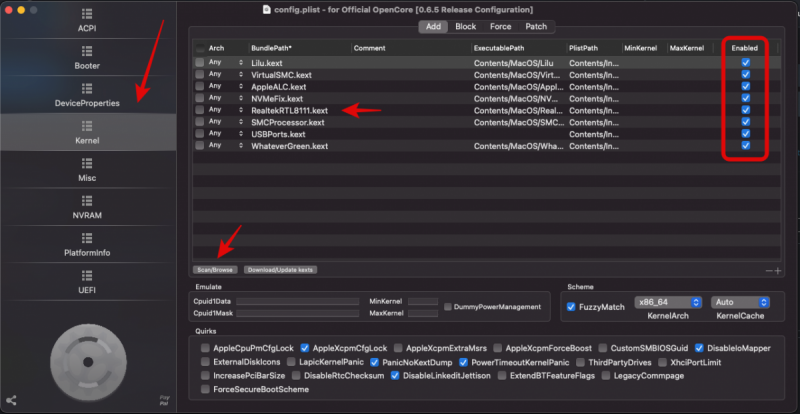This screenshot has height=414, width=800.
Task: Switch to the Patch tab
Action: [x=536, y=27]
